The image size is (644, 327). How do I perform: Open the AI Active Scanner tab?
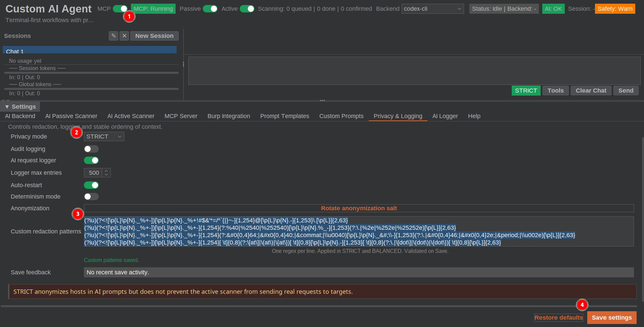click(x=131, y=116)
